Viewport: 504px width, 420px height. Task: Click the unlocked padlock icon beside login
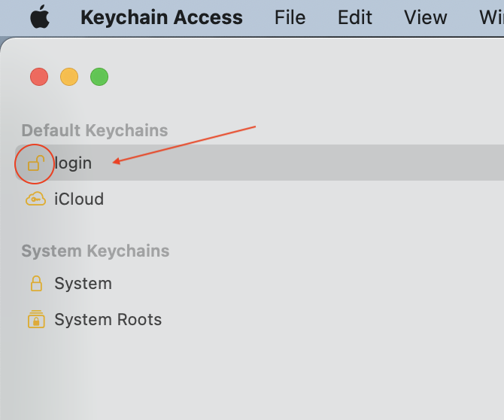[x=35, y=163]
